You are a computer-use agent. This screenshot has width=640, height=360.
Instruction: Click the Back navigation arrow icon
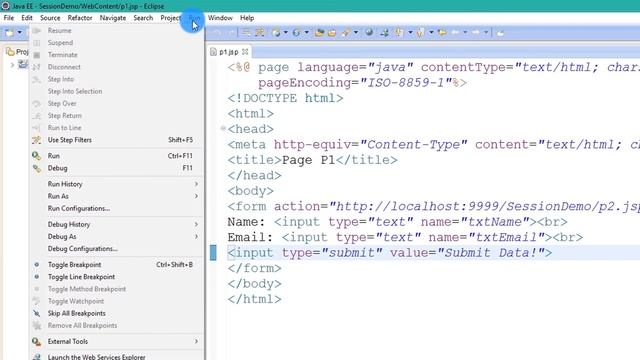click(x=456, y=32)
